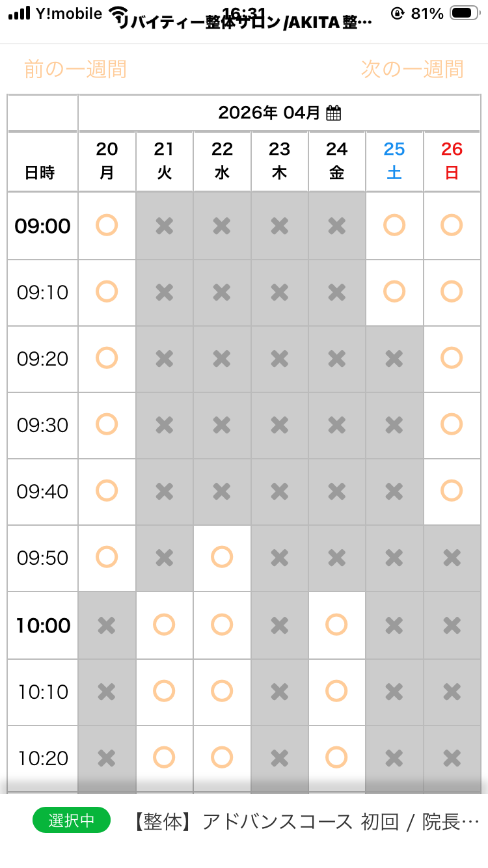Book the 10:00 circle on Tuesday 21
The width and height of the screenshot is (488, 868).
pos(164,625)
